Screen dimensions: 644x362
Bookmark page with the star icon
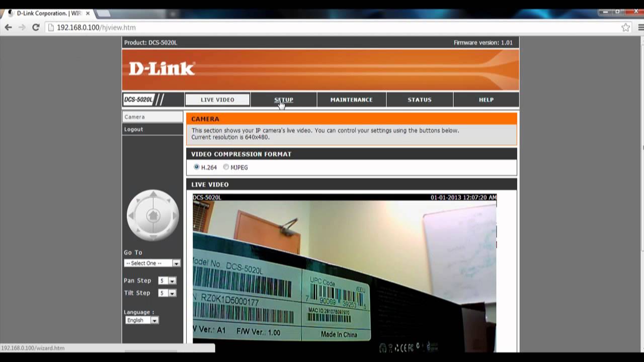click(x=625, y=28)
